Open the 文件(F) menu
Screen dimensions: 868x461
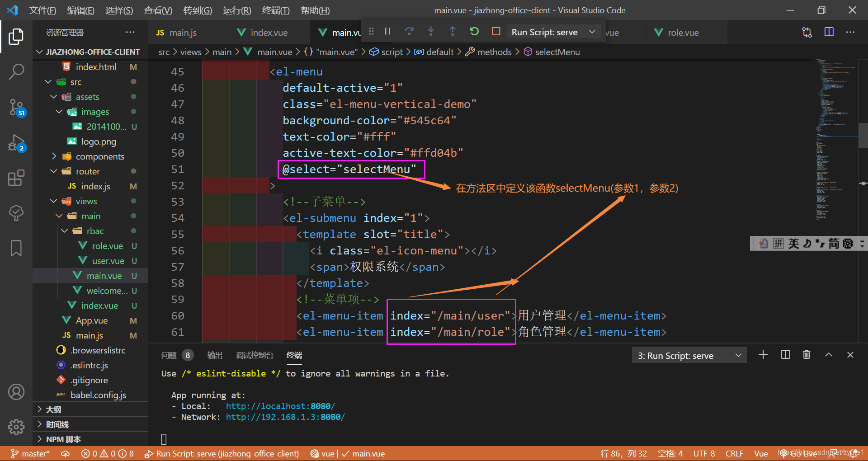coord(42,10)
